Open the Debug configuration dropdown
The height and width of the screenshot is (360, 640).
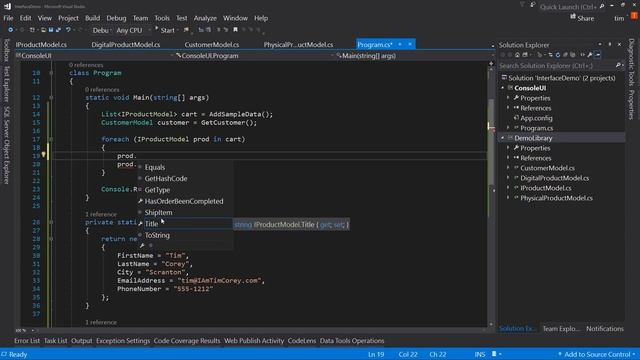101,30
